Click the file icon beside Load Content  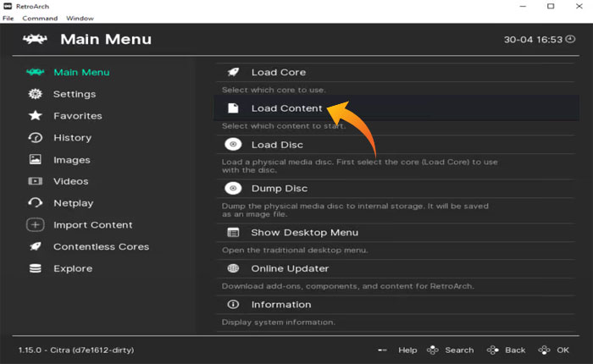(233, 108)
